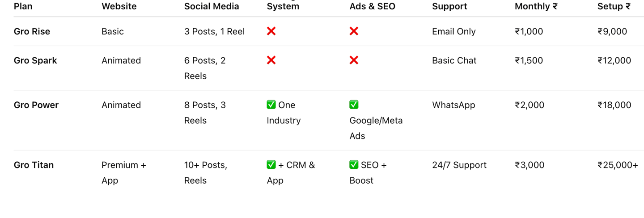Image resolution: width=644 pixels, height=218 pixels.
Task: Click the Setup ₹ column header
Action: [614, 6]
